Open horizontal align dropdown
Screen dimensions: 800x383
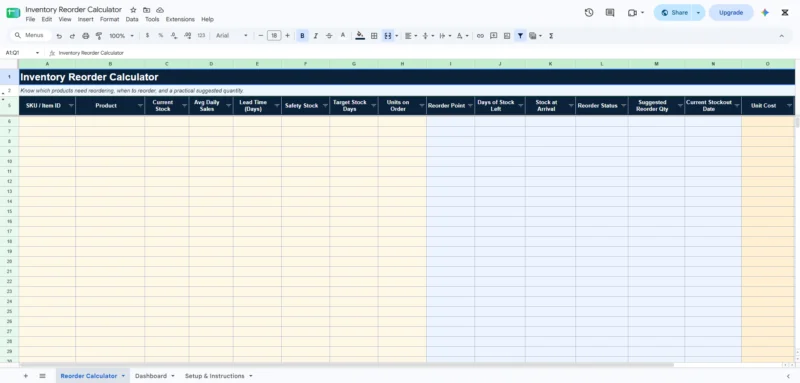click(x=411, y=36)
